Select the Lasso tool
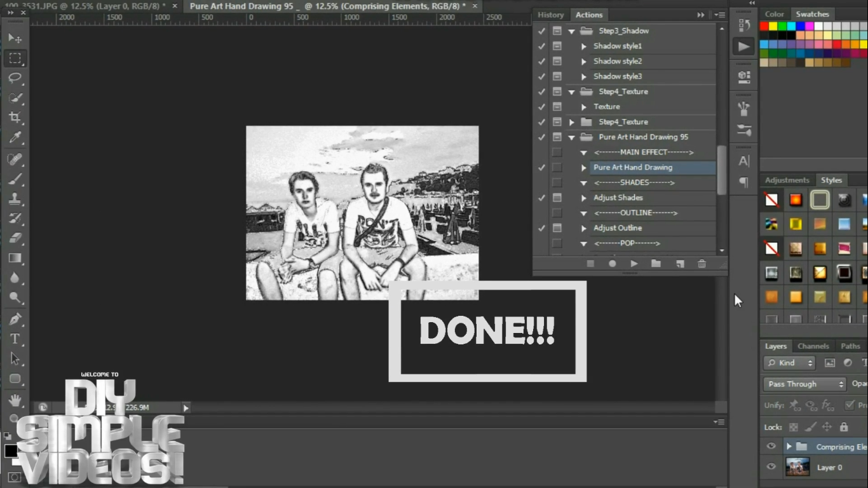Screen dimensions: 868x488 [15, 78]
